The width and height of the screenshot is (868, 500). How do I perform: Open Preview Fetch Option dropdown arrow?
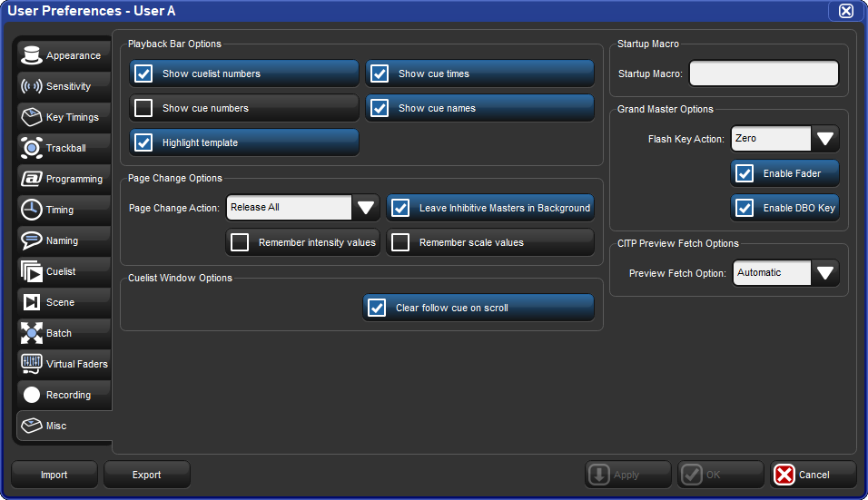[x=824, y=272]
